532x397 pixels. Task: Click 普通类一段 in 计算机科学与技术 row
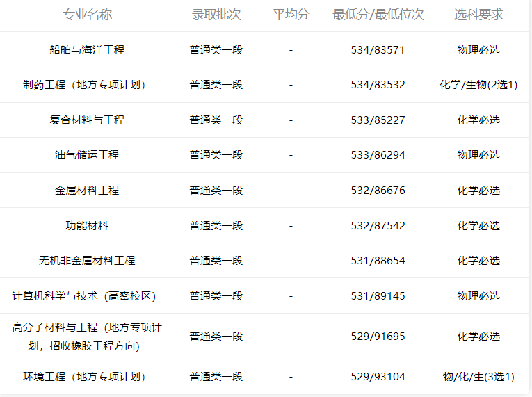tap(216, 296)
